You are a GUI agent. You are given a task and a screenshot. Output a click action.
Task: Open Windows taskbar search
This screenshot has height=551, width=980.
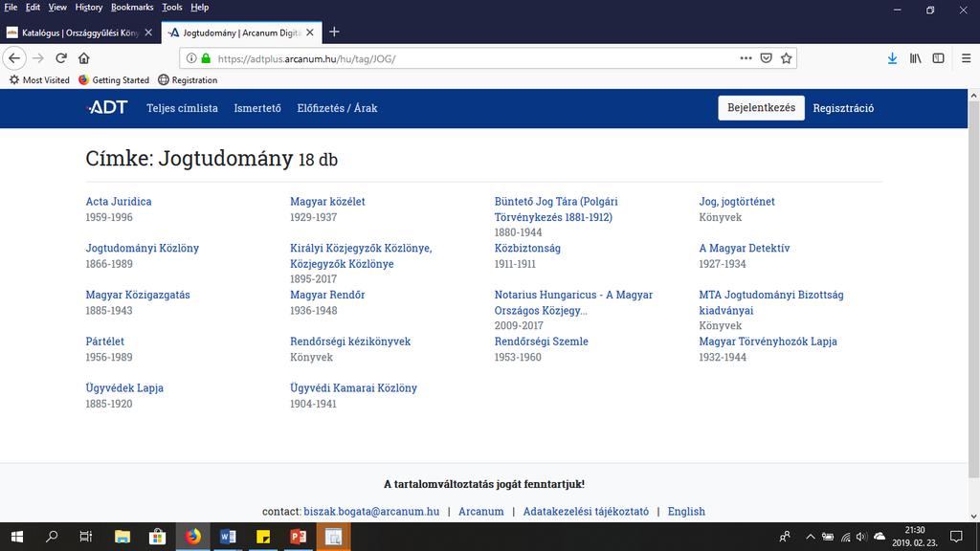point(52,537)
